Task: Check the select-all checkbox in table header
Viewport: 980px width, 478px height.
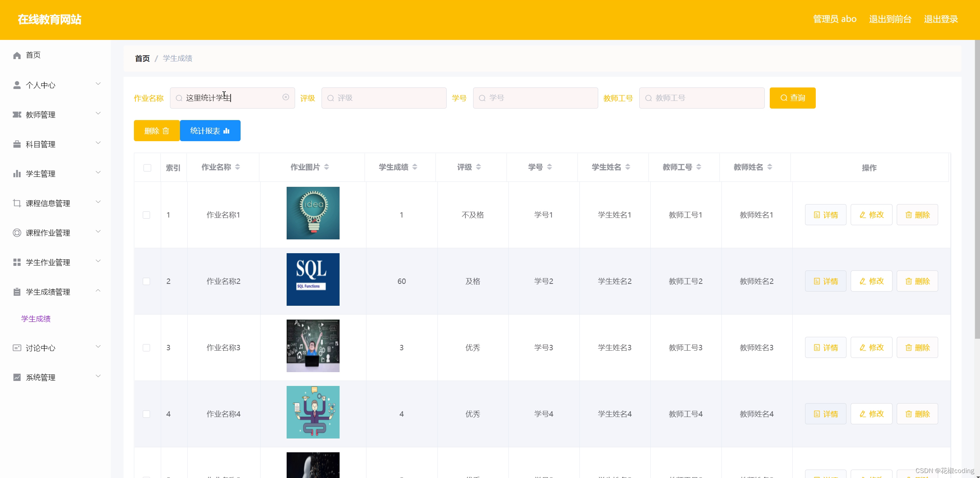Action: click(147, 168)
